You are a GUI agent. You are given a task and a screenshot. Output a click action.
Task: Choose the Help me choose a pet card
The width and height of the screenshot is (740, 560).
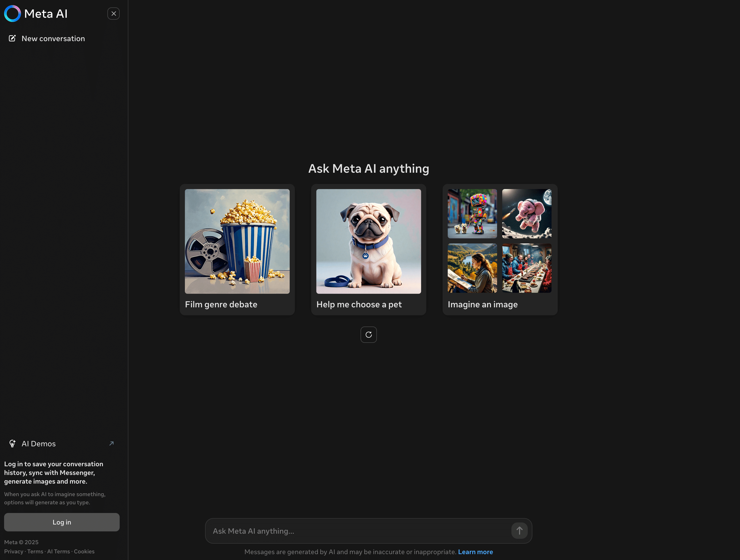(x=368, y=249)
